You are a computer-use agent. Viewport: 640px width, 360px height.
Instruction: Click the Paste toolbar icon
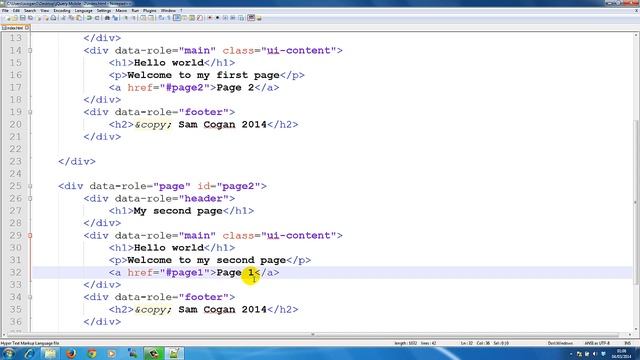(79, 18)
